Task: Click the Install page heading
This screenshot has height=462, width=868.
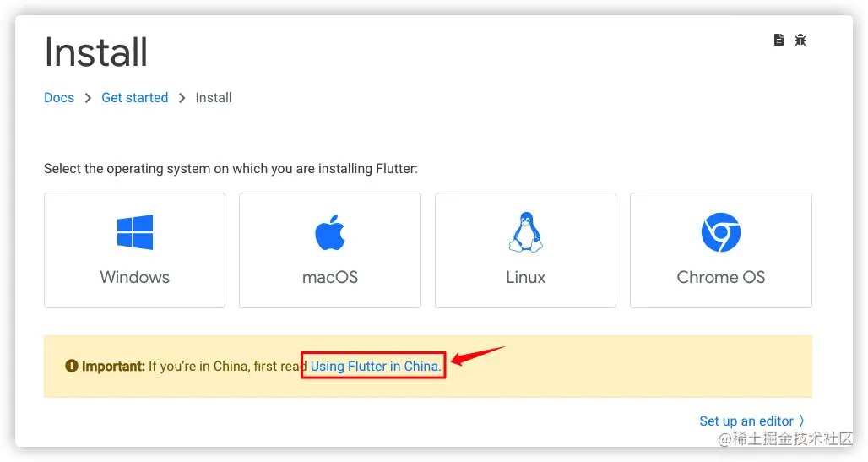Action: [95, 52]
